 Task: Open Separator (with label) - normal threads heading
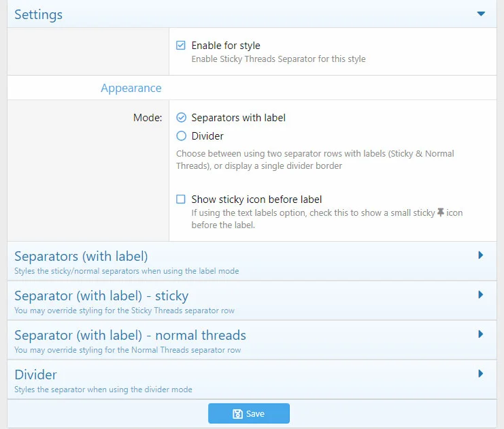point(130,336)
